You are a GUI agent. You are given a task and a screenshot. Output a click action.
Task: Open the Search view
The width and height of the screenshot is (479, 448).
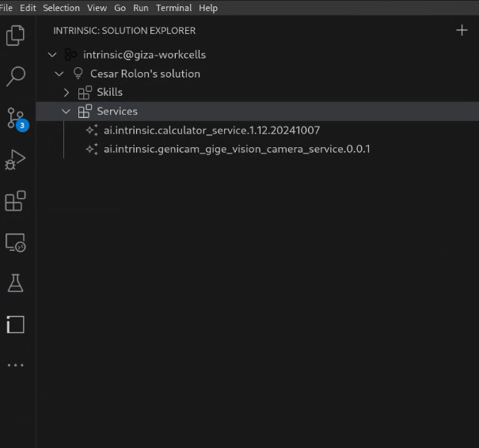(x=15, y=76)
